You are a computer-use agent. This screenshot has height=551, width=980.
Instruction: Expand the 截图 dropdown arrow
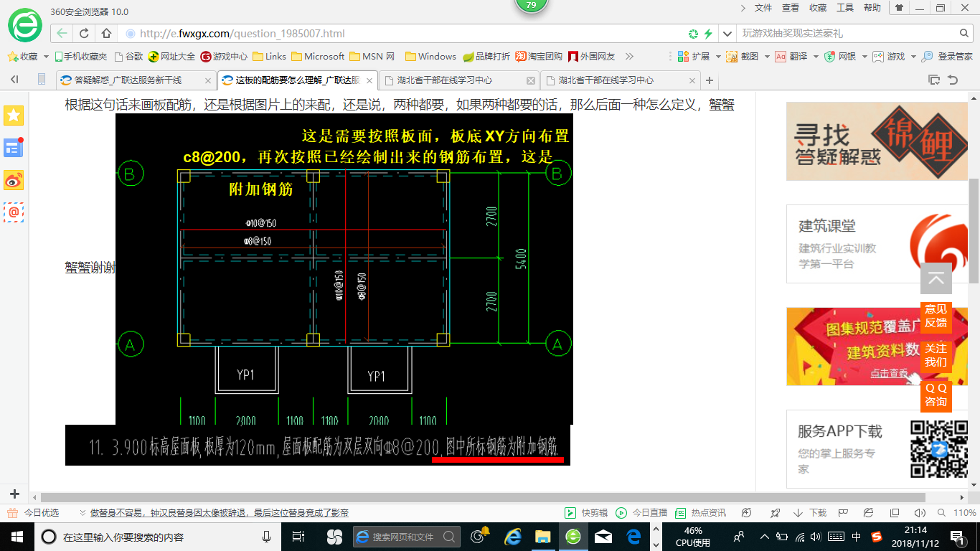[766, 56]
